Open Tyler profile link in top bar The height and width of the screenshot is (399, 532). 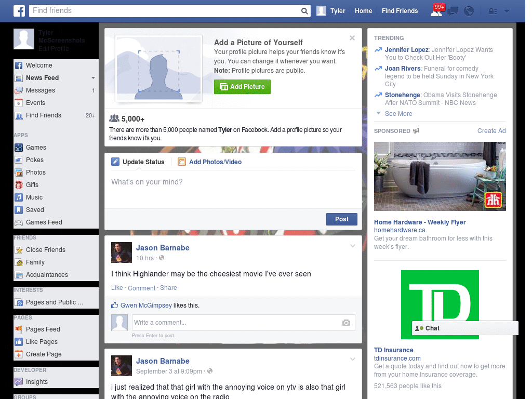point(331,11)
